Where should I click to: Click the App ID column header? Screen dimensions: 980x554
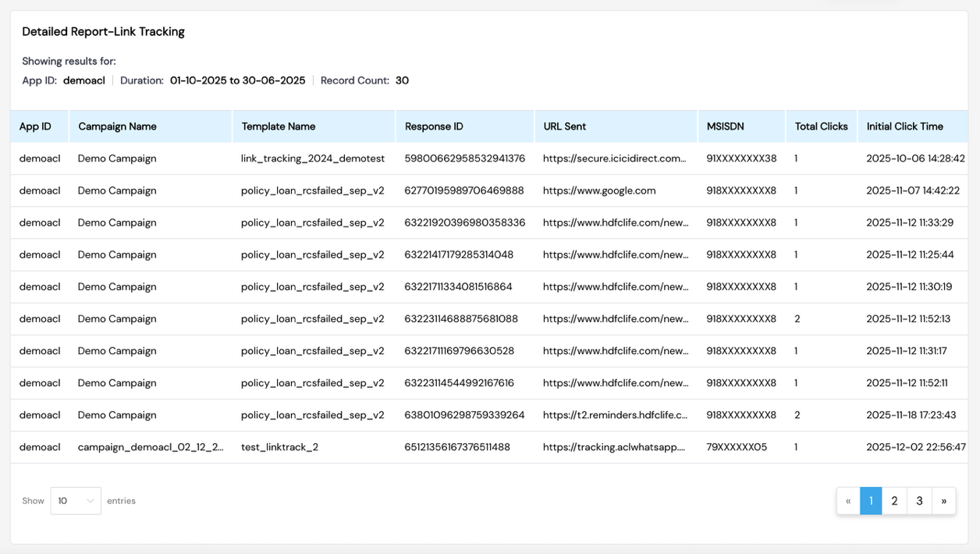[40, 126]
